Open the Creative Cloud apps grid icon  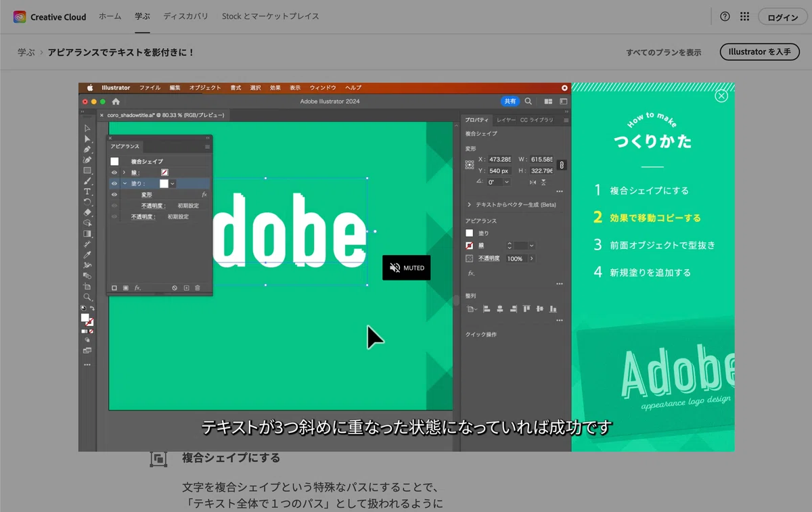click(x=744, y=17)
